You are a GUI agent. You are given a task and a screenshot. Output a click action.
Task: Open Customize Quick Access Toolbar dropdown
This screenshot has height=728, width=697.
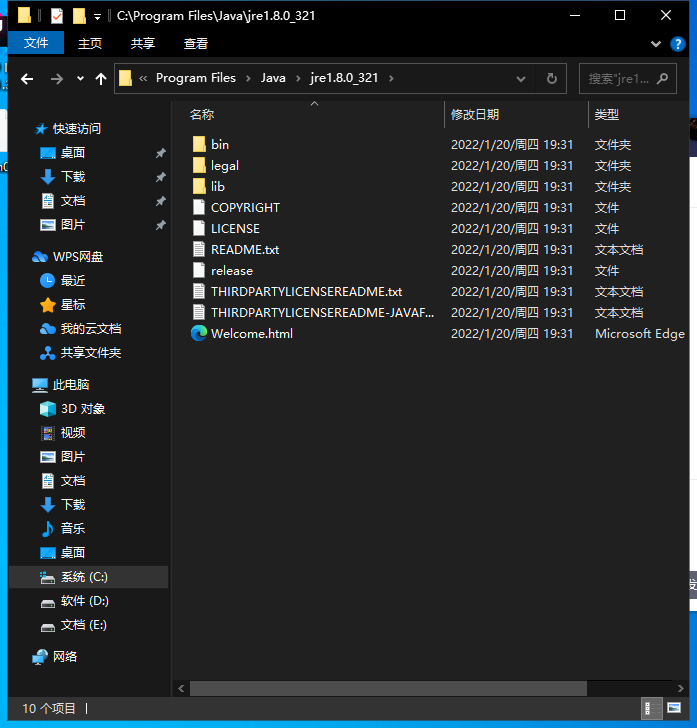tap(97, 17)
